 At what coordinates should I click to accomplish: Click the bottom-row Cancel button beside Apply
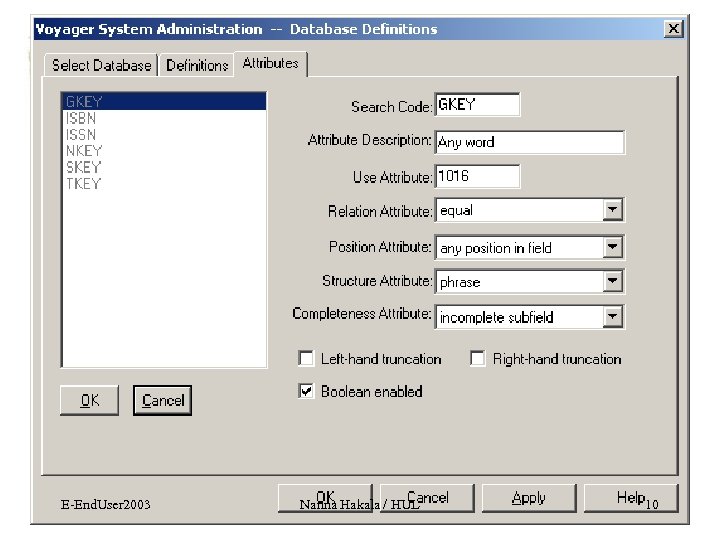tap(427, 498)
